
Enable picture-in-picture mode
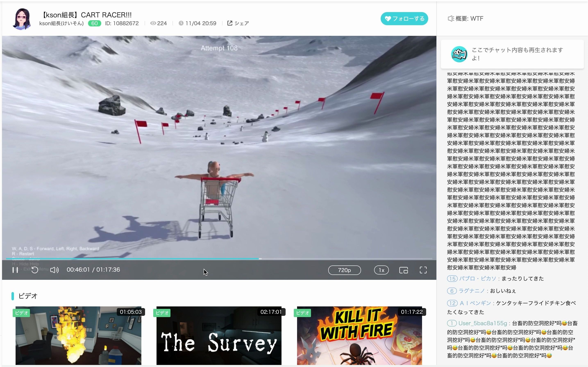[x=403, y=270]
